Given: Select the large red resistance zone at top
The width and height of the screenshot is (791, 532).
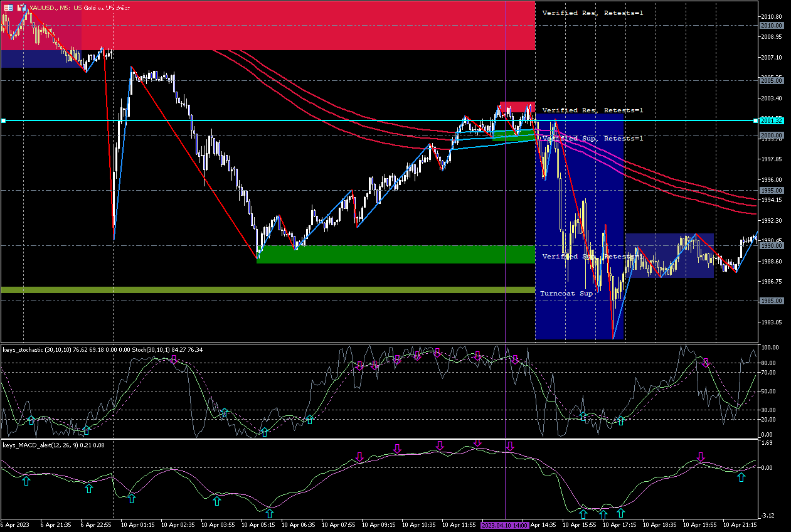Looking at the screenshot, I should 268,25.
